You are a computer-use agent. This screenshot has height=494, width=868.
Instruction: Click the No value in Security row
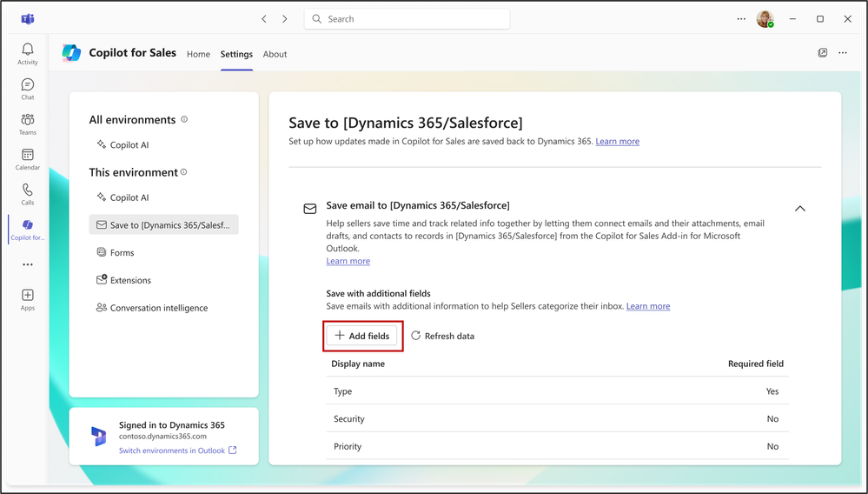(772, 418)
